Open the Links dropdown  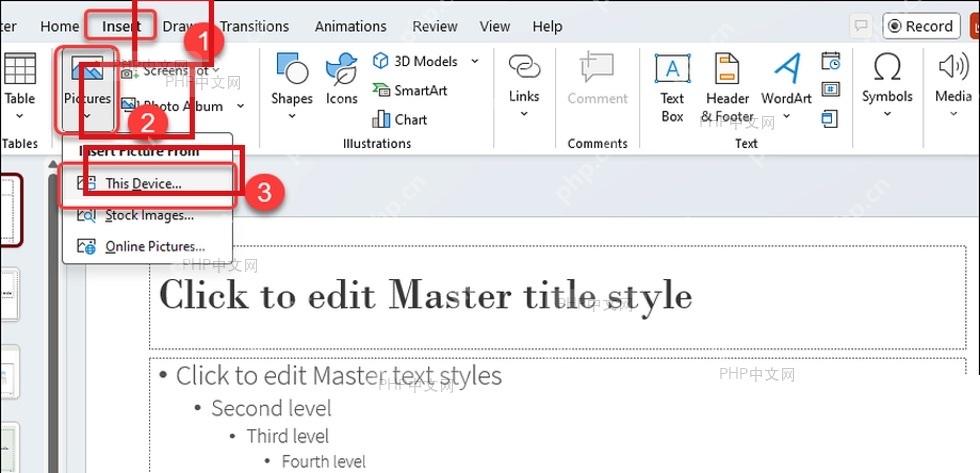(524, 86)
